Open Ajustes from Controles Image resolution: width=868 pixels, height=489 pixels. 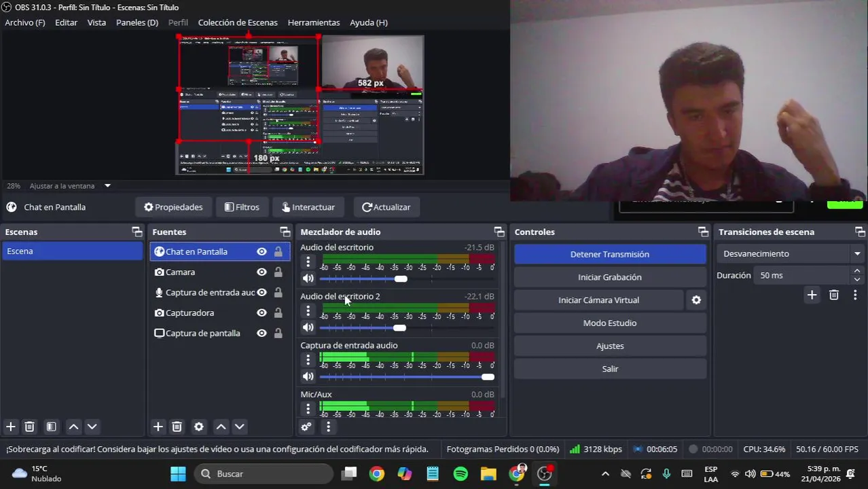[x=610, y=346]
